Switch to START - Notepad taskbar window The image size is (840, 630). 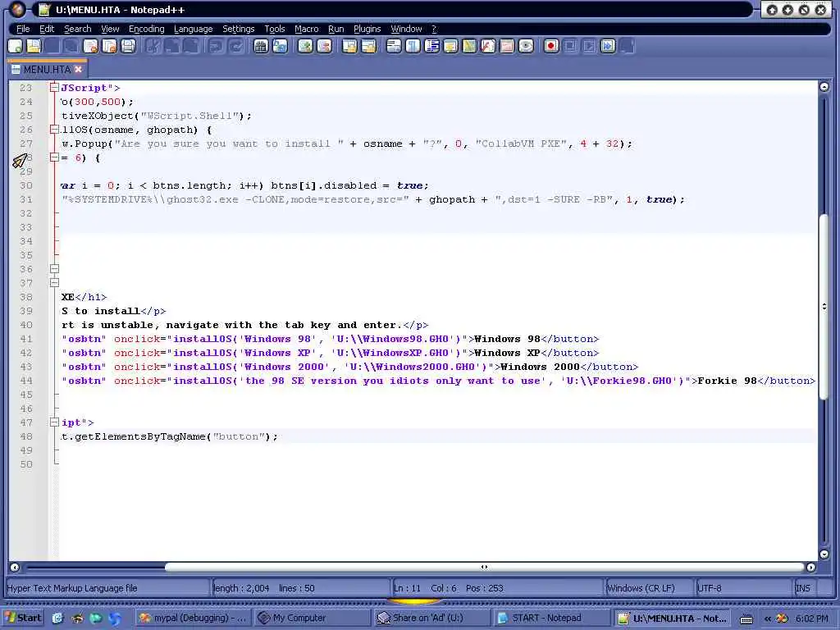(x=550, y=619)
